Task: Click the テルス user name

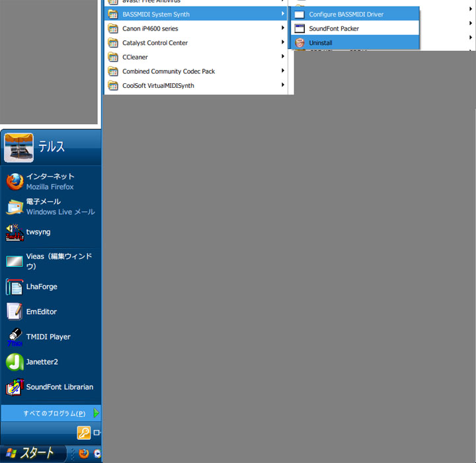Action: (x=52, y=147)
